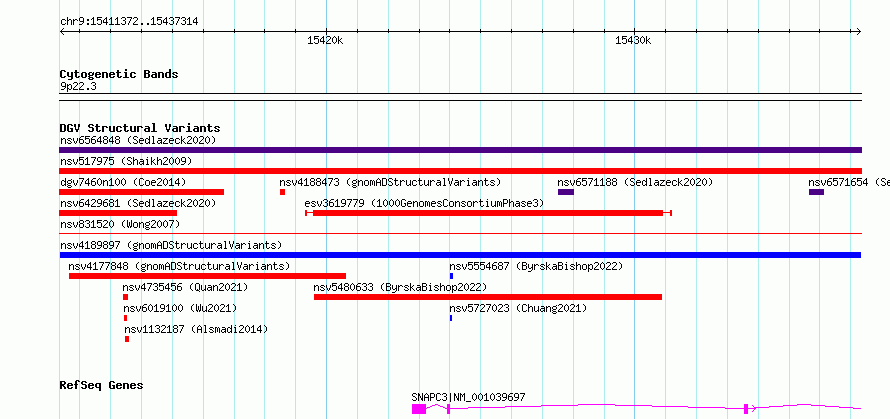Click esv3619779 (1000GenomesConsortiumPhase3) label
Image resolution: width=890 pixels, height=419 pixels.
pos(424,203)
